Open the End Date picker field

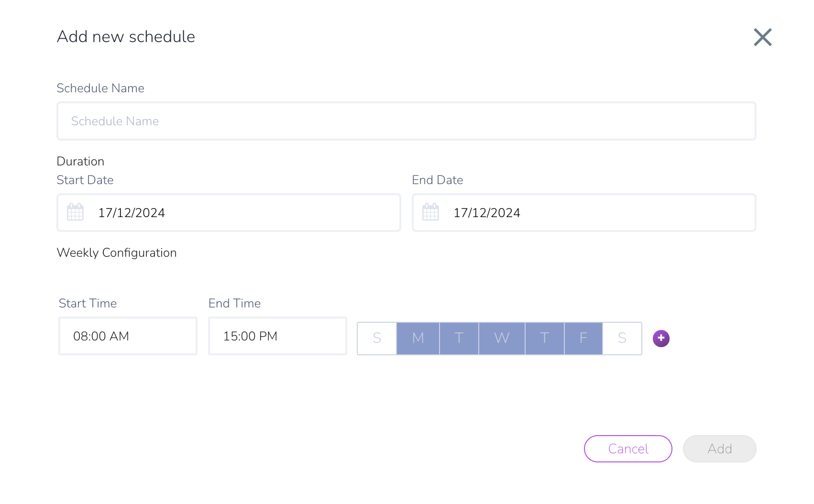click(584, 213)
